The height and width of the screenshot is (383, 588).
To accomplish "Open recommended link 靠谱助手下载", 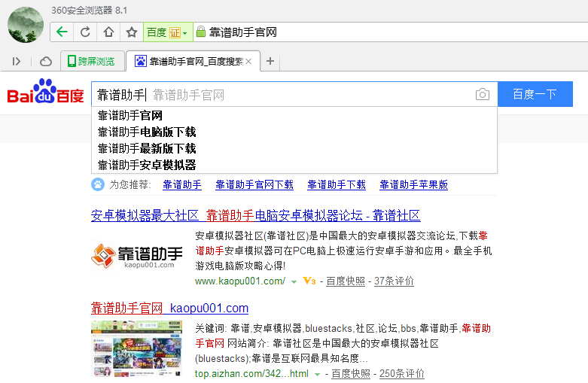I will pos(337,184).
